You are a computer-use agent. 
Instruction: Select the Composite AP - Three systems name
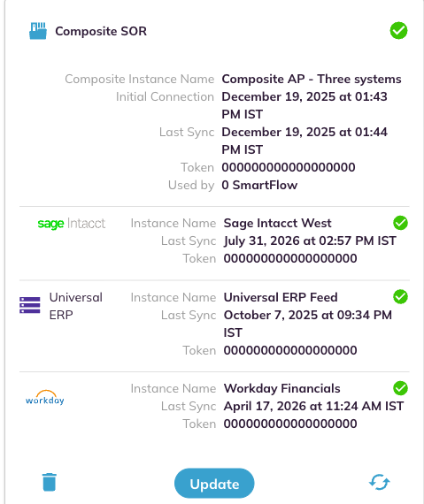[x=312, y=79]
